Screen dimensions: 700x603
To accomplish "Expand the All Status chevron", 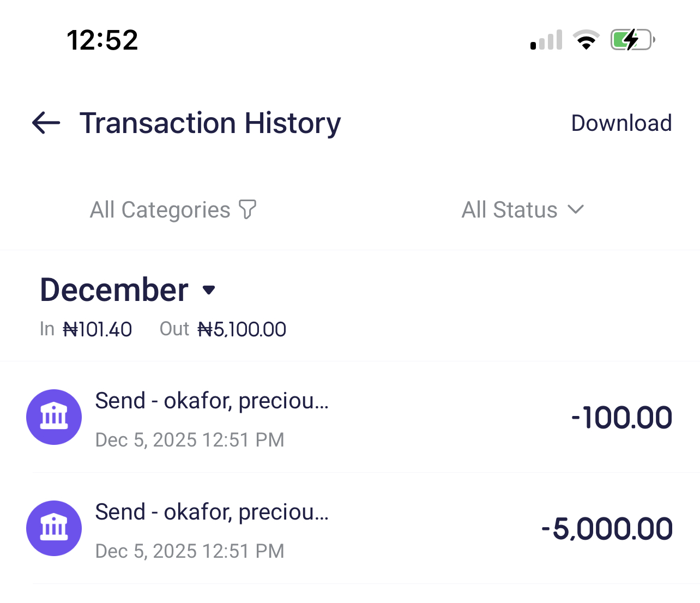I will coord(576,209).
